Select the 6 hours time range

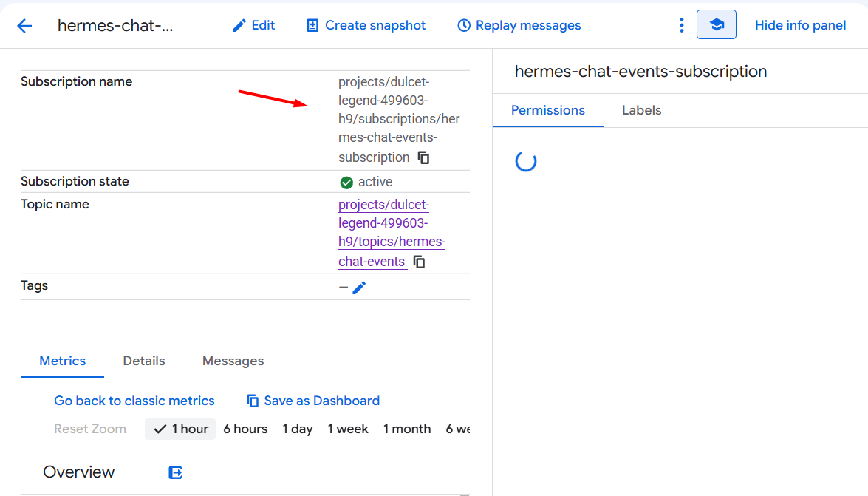[x=245, y=429]
